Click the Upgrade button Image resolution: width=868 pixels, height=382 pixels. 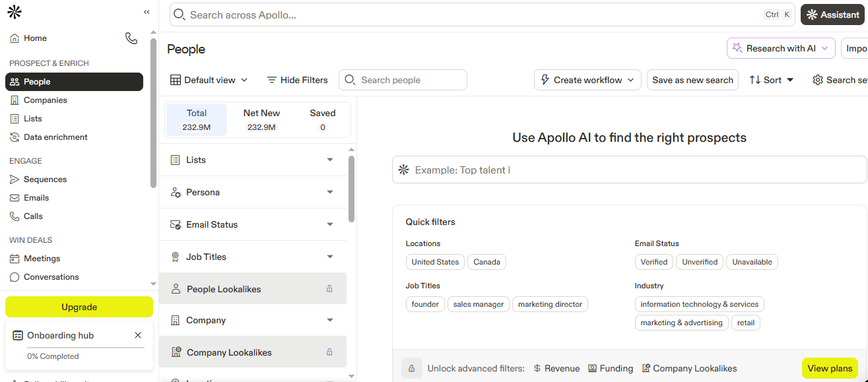point(79,307)
